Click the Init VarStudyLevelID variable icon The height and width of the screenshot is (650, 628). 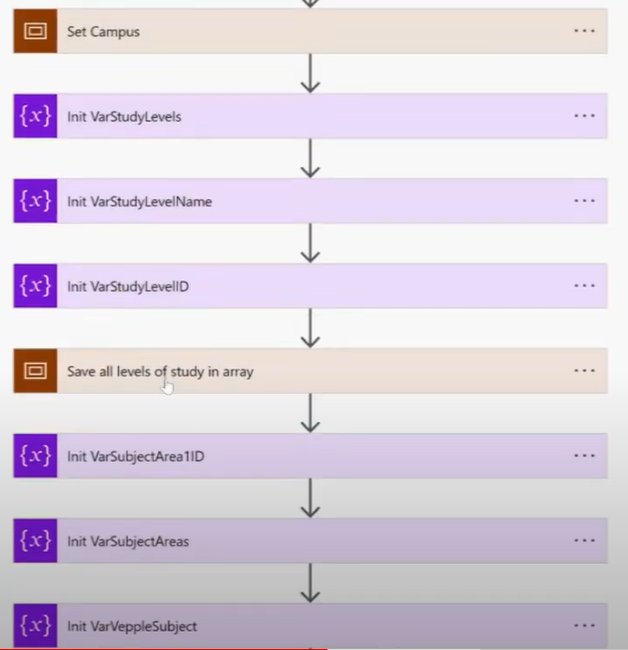click(35, 286)
